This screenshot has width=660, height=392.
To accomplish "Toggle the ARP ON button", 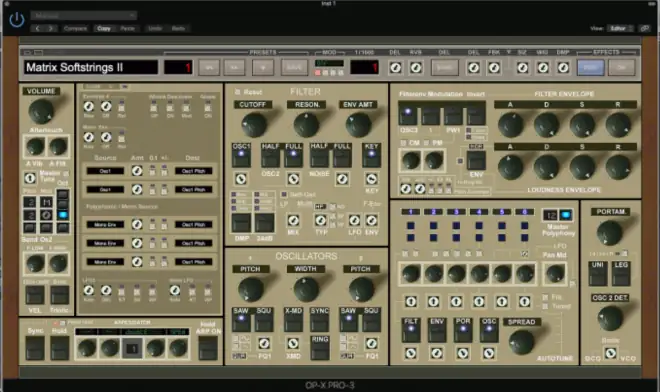I will coord(208,348).
